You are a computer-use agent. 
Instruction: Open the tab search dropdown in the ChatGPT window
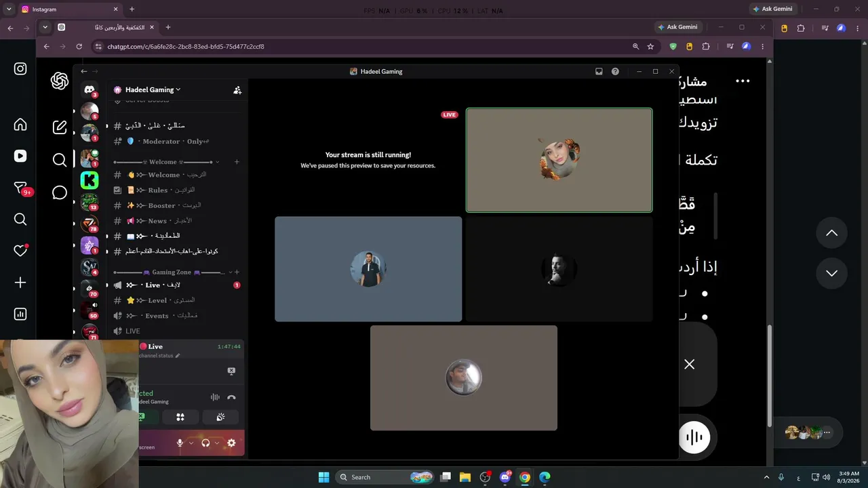(x=45, y=27)
